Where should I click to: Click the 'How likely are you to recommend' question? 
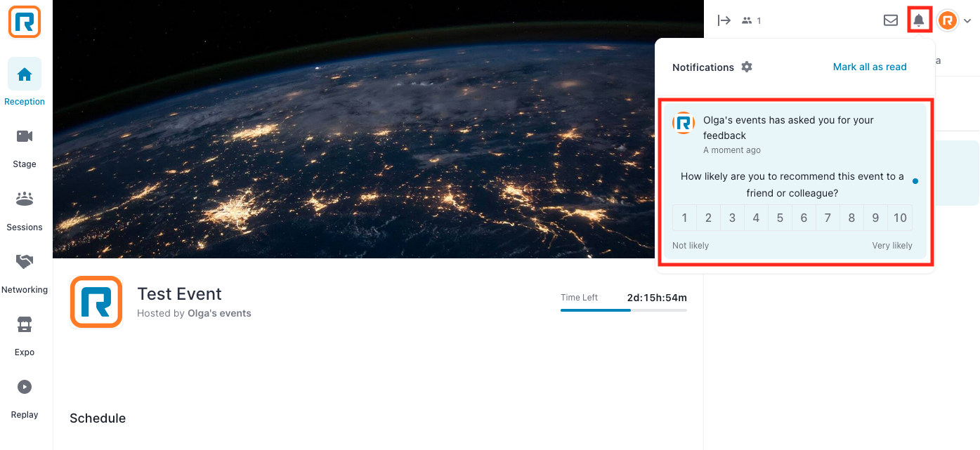point(792,185)
